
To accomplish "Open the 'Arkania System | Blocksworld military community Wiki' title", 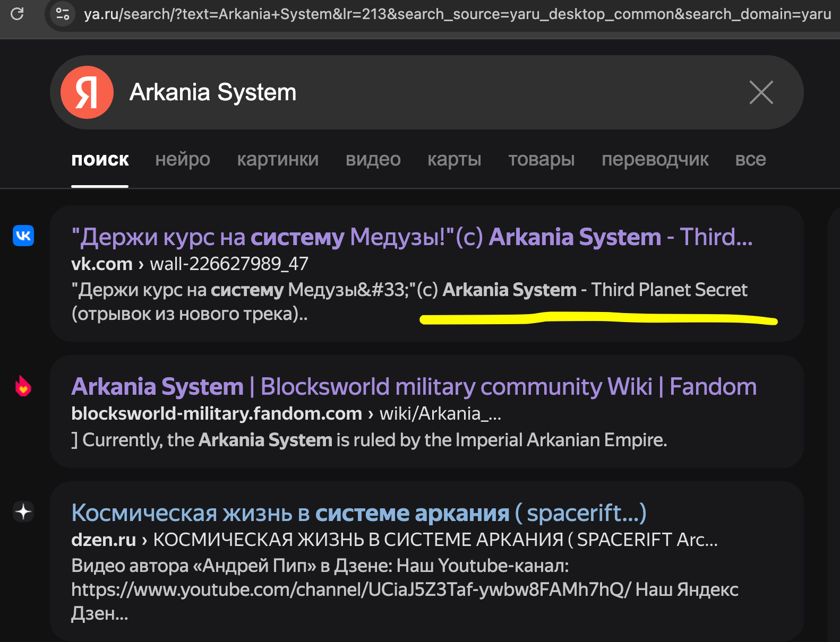I will coord(414,387).
